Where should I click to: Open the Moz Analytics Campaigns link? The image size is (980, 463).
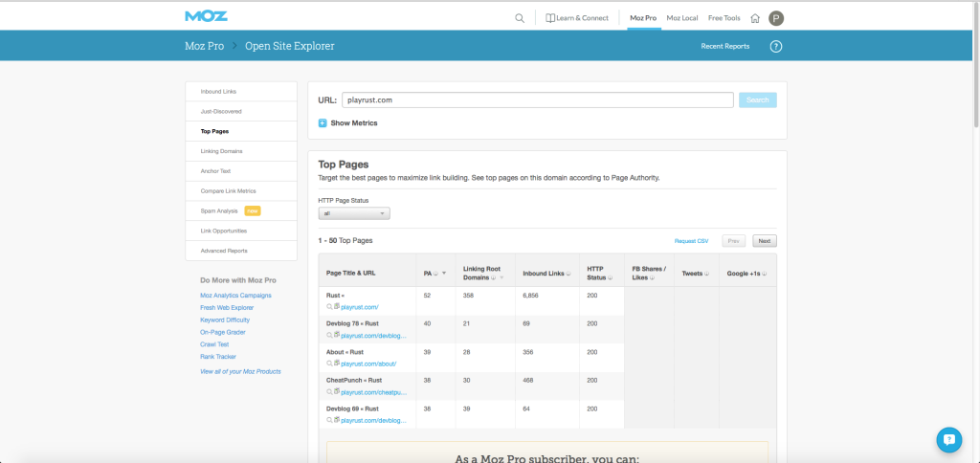click(235, 296)
